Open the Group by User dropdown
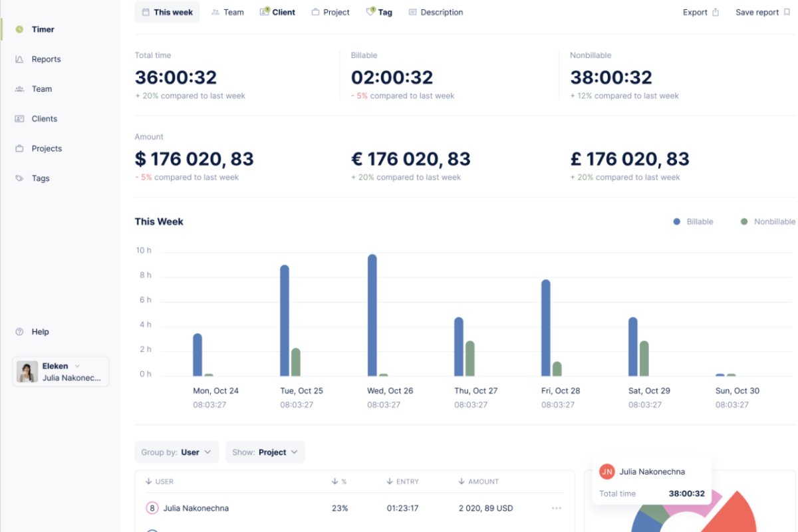The height and width of the screenshot is (532, 798). click(176, 452)
